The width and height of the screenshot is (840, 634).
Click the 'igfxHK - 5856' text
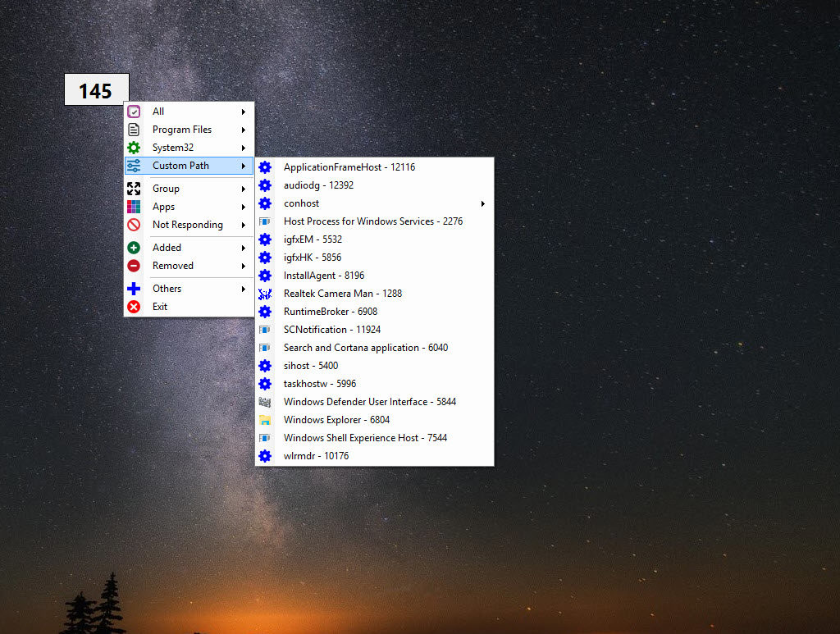click(313, 258)
